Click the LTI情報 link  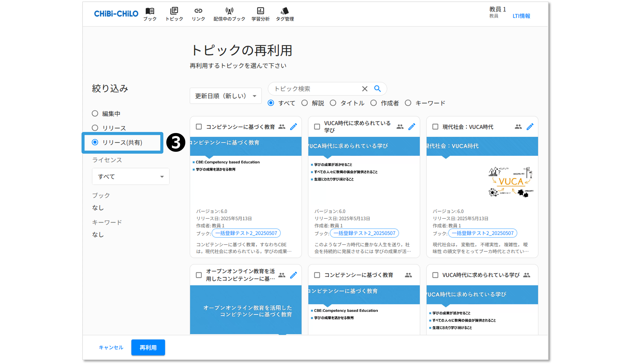point(521,16)
